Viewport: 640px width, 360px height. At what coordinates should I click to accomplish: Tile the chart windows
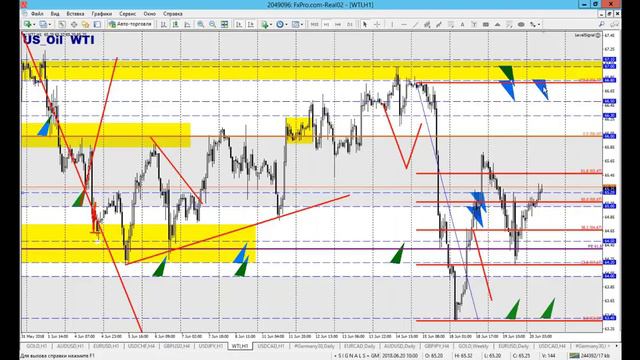(x=224, y=24)
